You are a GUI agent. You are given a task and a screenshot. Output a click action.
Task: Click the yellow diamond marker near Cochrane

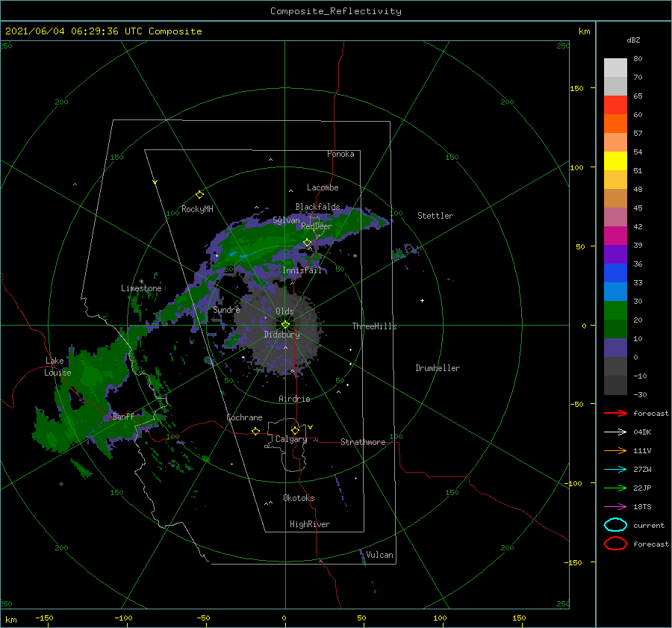tap(255, 431)
